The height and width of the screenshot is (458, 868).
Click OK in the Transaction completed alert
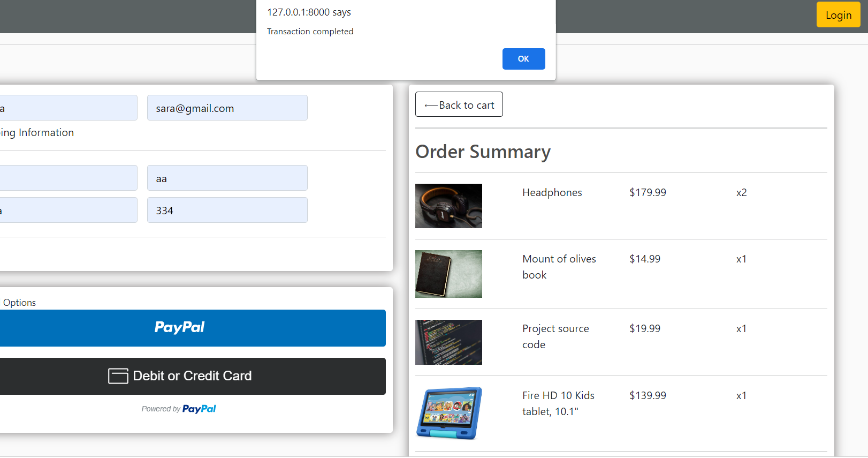point(523,59)
